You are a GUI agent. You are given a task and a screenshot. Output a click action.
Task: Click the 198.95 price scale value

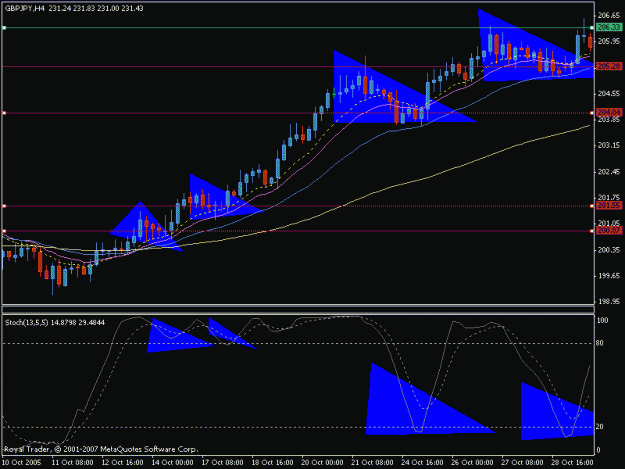(x=609, y=302)
